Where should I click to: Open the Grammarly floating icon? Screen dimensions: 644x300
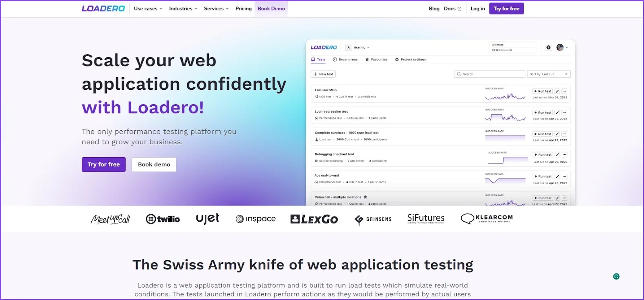(616, 276)
